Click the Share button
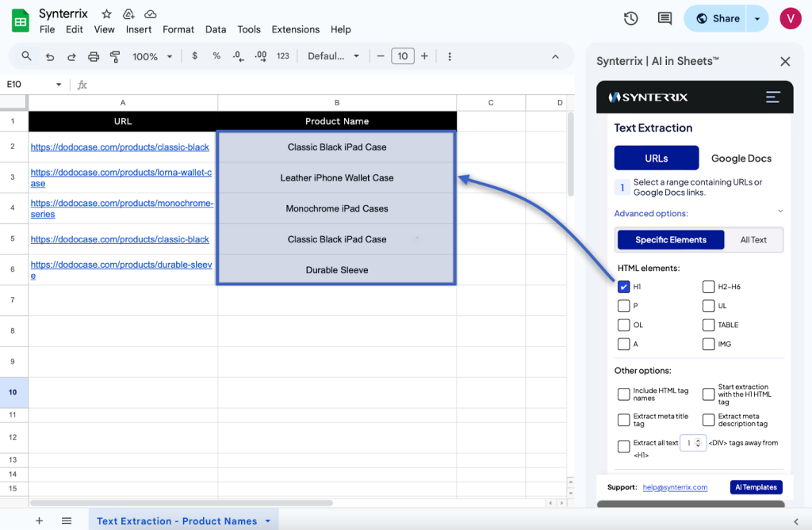Viewport: 812px width, 530px height. pos(717,19)
